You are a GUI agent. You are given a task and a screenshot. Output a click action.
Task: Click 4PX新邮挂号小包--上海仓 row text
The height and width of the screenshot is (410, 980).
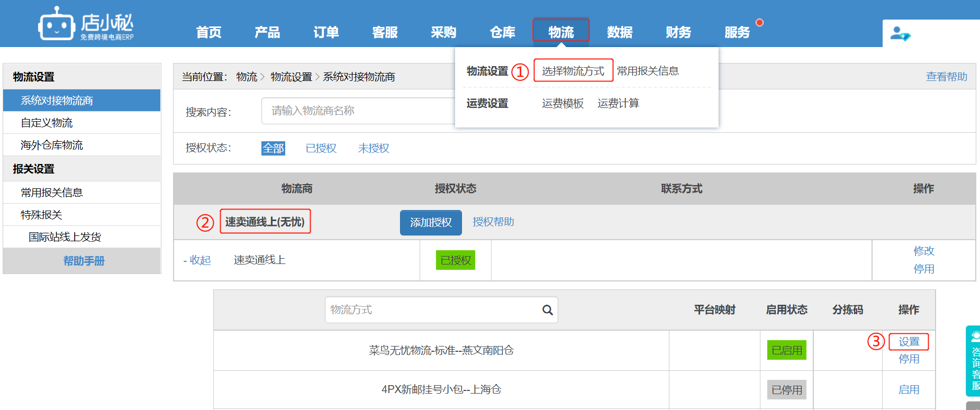click(441, 389)
